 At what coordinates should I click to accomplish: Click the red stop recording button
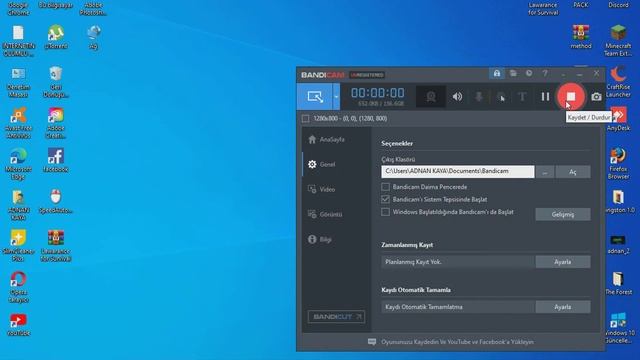571,96
